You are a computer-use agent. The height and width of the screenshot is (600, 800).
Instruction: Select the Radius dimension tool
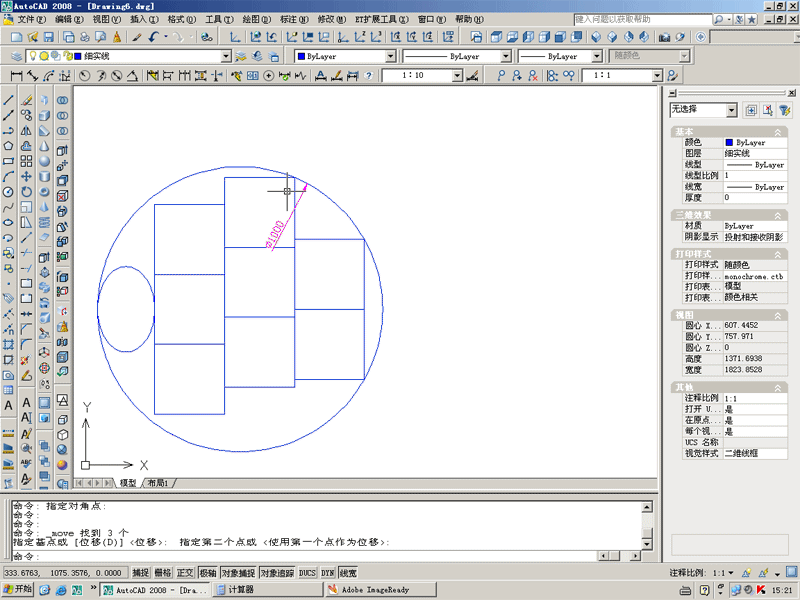pyautogui.click(x=85, y=76)
